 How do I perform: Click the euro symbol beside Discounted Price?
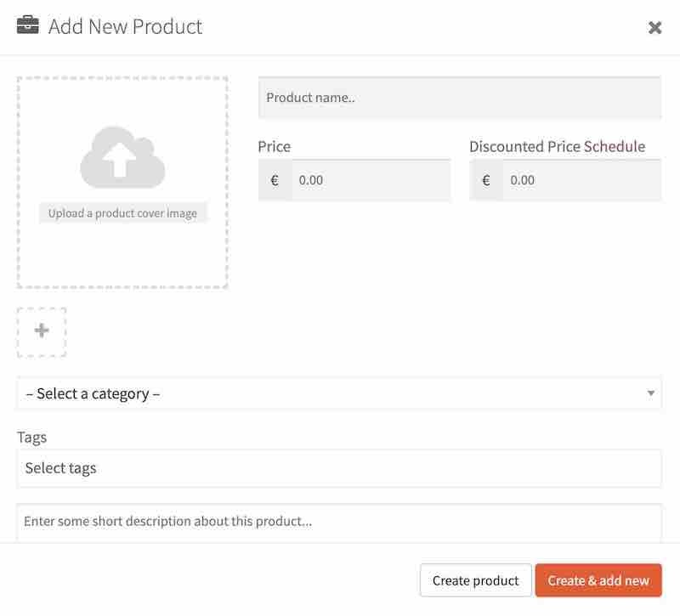[486, 179]
